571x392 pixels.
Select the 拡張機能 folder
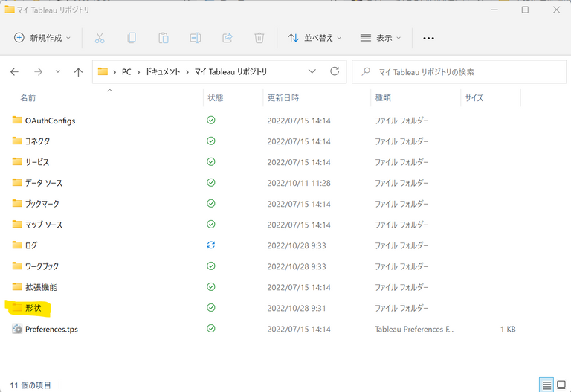point(41,287)
